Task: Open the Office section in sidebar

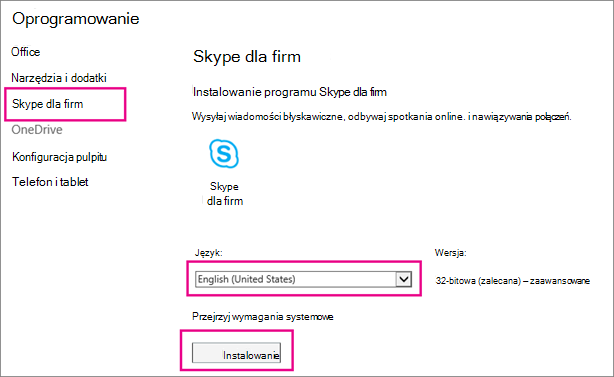Action: tap(25, 52)
